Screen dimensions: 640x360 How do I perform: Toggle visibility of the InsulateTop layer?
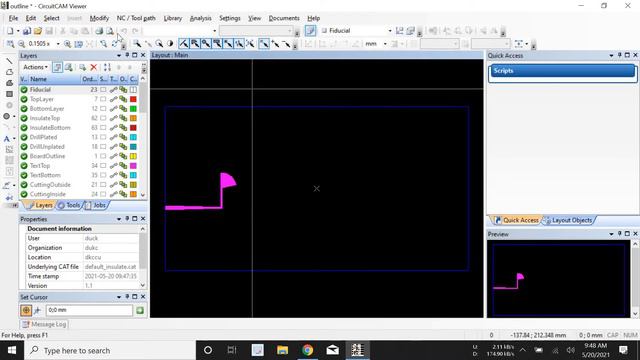click(x=24, y=118)
